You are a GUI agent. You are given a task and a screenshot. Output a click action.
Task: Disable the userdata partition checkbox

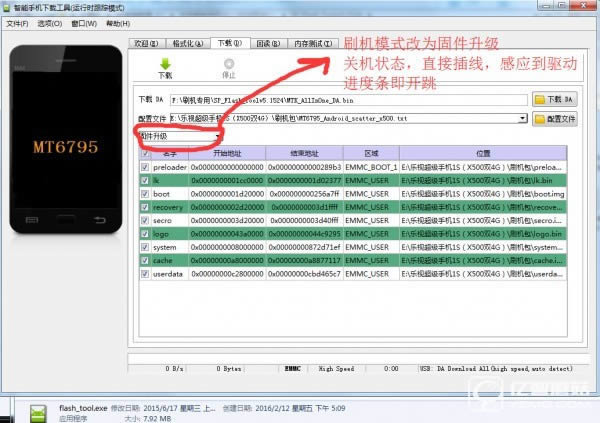click(145, 273)
